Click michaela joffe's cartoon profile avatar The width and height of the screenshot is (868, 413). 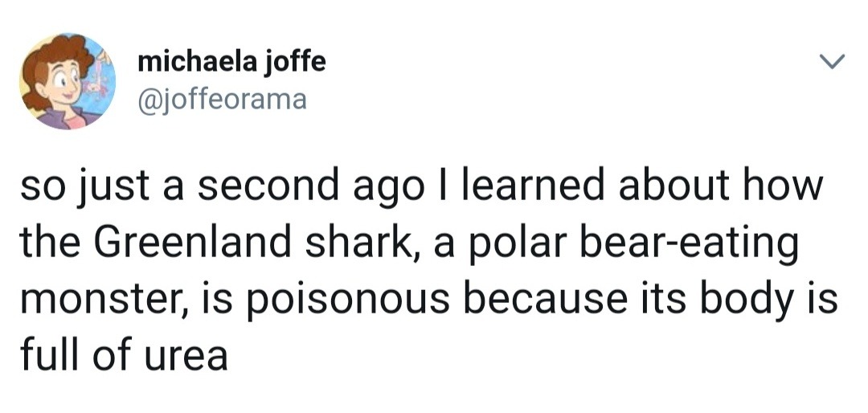pyautogui.click(x=68, y=81)
